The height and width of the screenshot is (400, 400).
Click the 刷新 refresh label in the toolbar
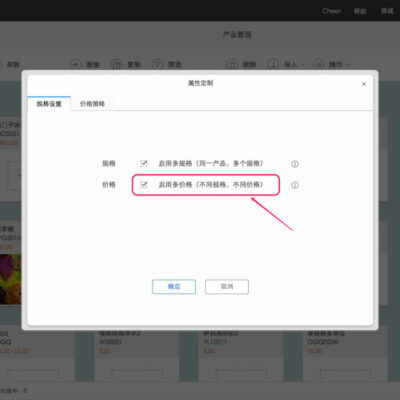[x=13, y=64]
